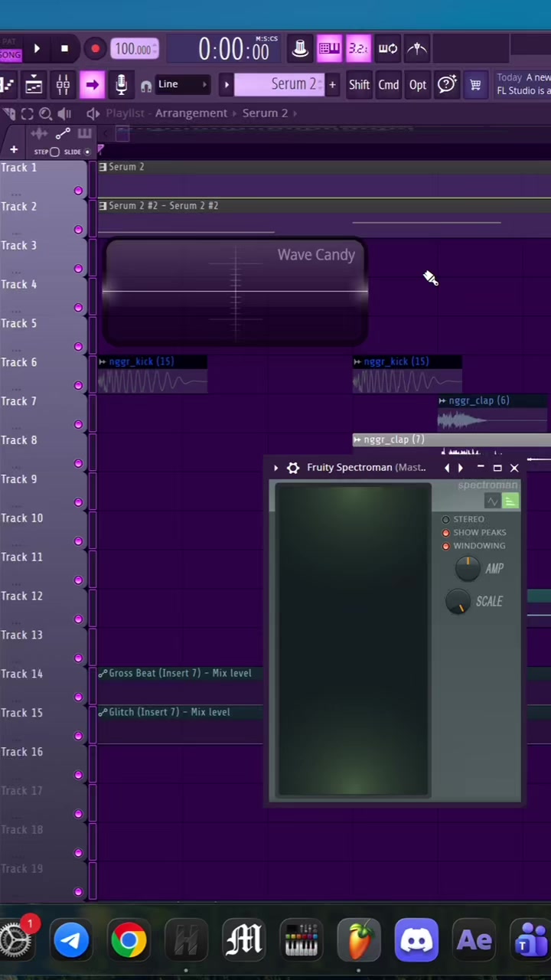Click the AMP knob in Spectroman
Image resolution: width=551 pixels, height=980 pixels.
[x=468, y=568]
